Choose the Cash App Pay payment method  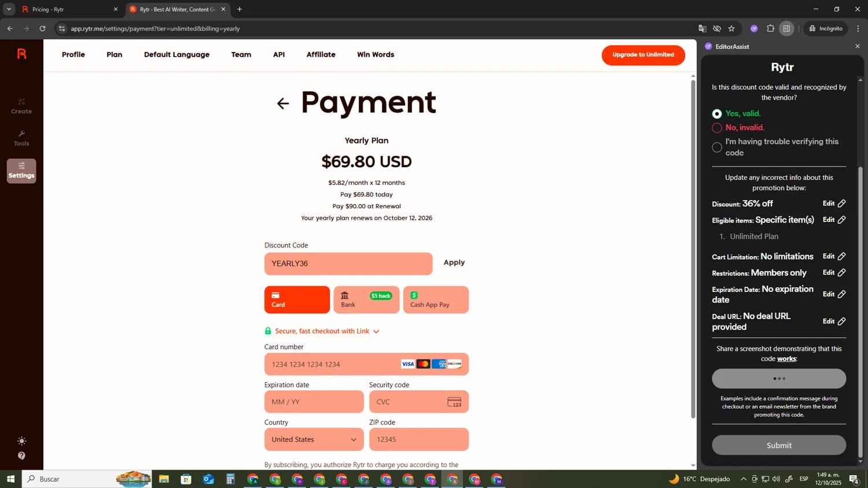(x=436, y=300)
